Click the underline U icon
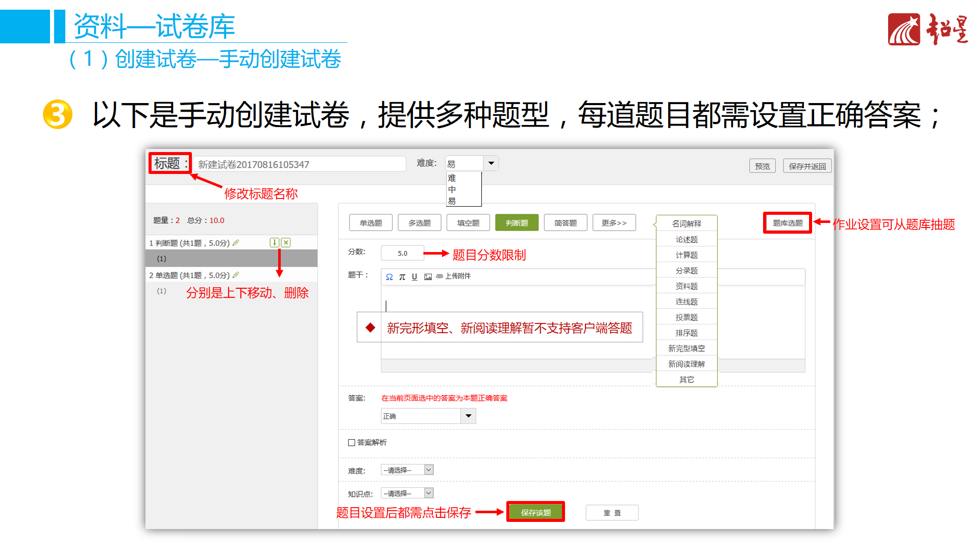Viewport: 980px width, 551px height. coord(414,277)
